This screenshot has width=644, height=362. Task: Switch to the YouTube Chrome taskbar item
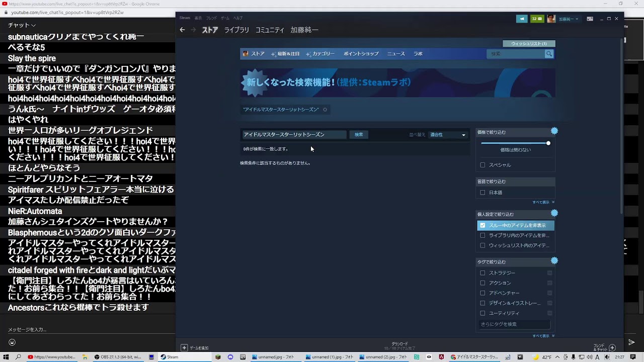pyautogui.click(x=52, y=357)
